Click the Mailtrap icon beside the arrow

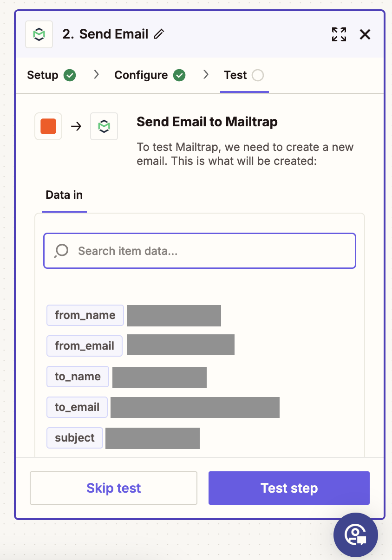point(104,126)
